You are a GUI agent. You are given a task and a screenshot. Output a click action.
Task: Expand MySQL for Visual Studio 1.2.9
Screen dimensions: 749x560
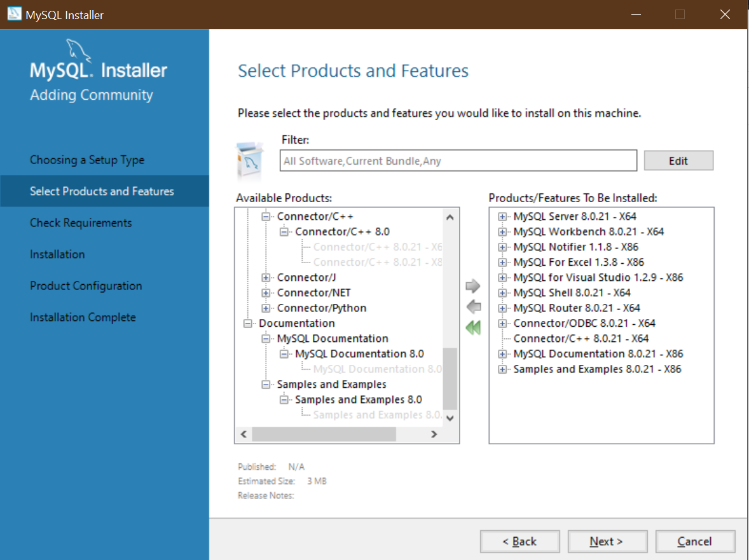pos(502,278)
